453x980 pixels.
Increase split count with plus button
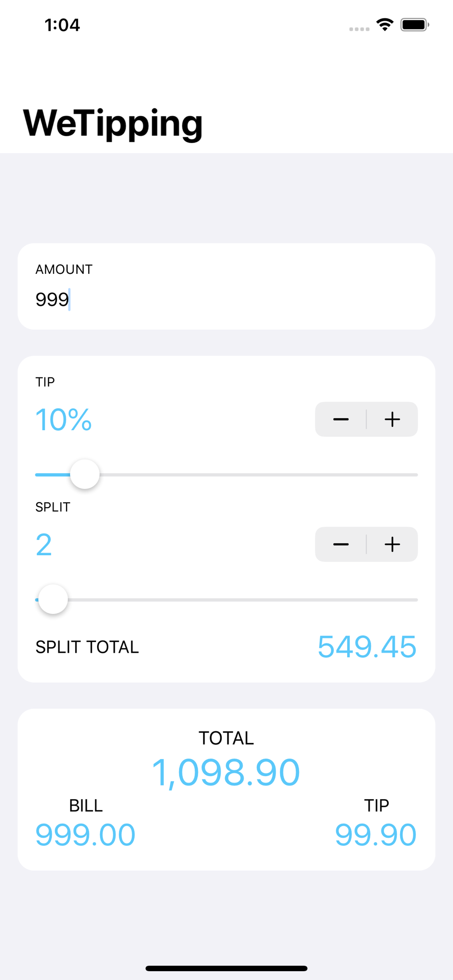pos(392,544)
